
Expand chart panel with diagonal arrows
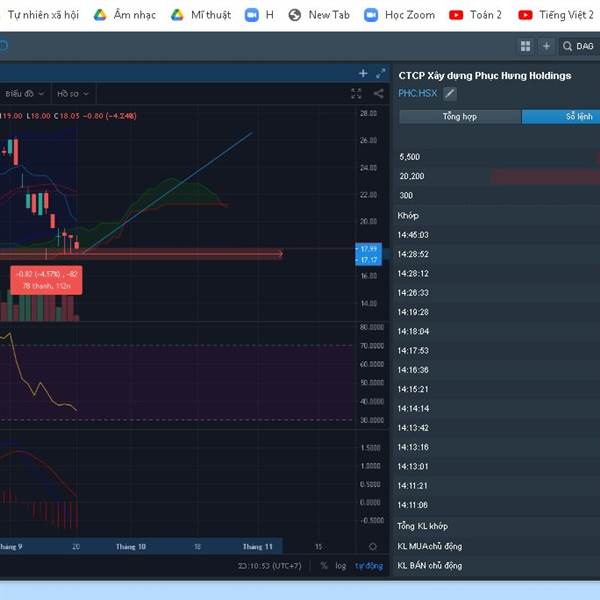coord(380,73)
